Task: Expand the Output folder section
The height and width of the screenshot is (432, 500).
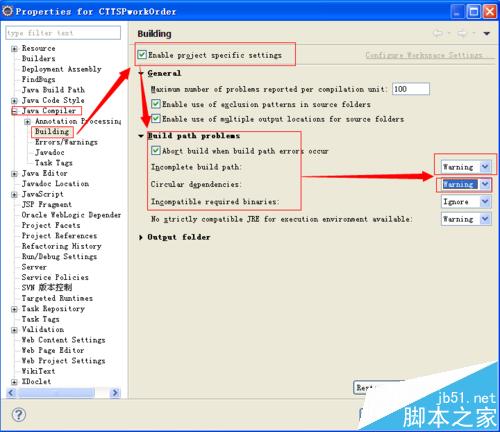Action: (x=141, y=237)
